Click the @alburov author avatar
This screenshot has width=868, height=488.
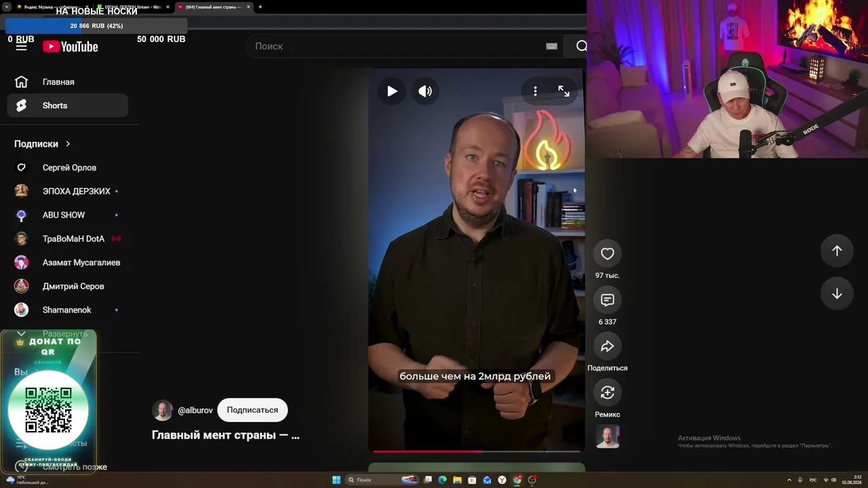tap(162, 410)
